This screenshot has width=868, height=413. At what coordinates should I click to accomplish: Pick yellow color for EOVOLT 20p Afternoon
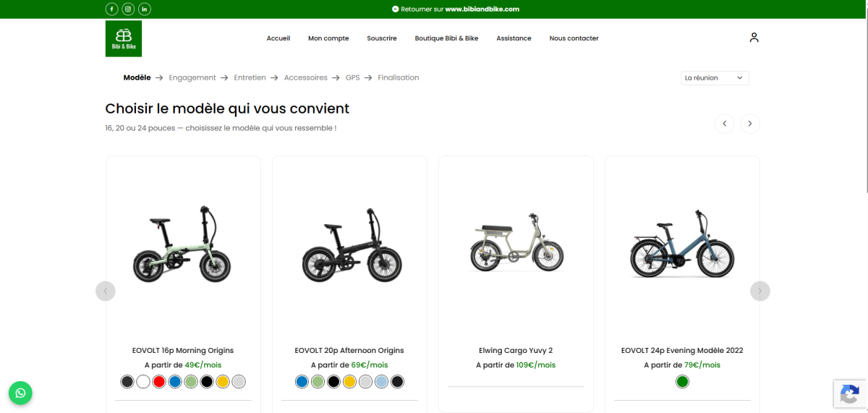tap(349, 381)
